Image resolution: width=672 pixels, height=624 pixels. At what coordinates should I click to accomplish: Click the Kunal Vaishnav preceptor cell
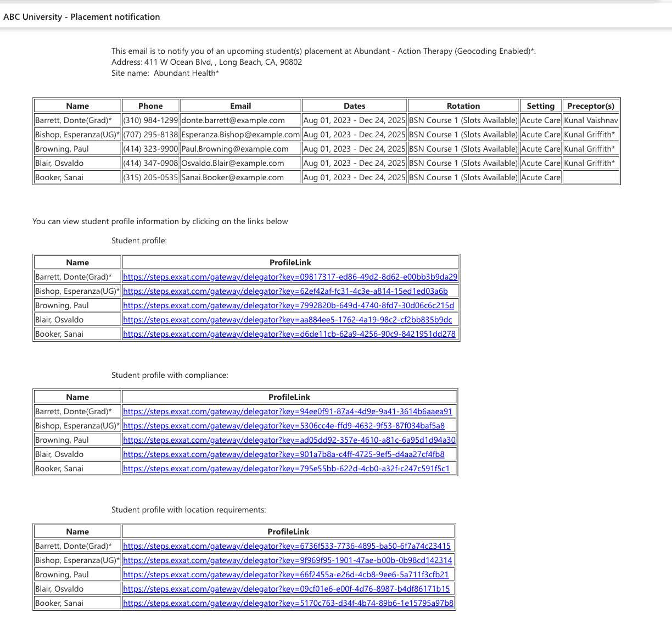(x=591, y=120)
